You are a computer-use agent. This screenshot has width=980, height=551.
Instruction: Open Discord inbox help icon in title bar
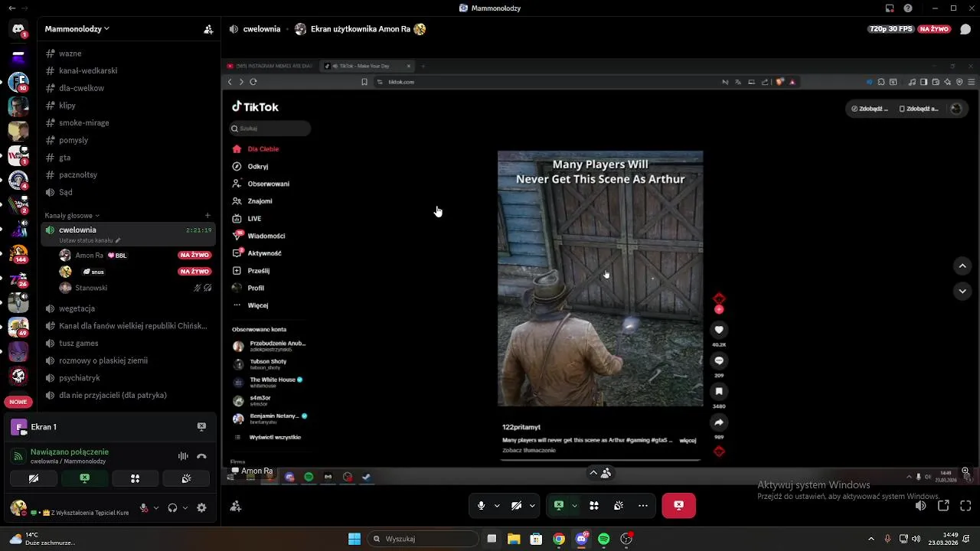(x=908, y=8)
